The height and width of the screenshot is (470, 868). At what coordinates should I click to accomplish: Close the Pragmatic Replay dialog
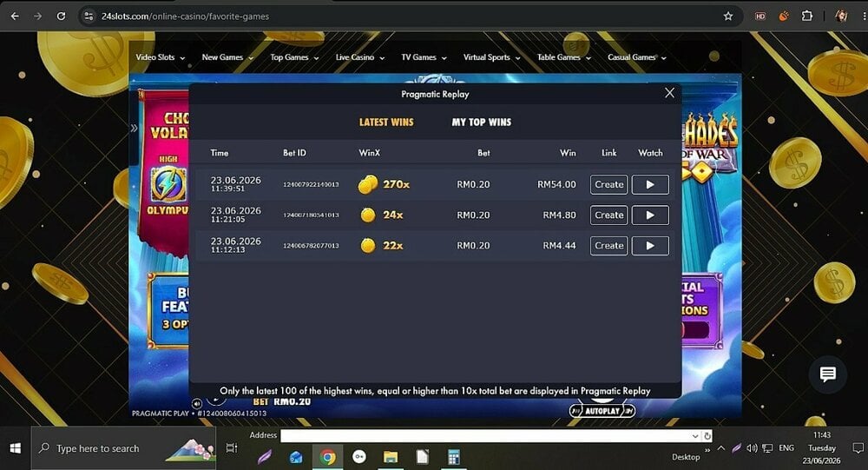tap(669, 93)
